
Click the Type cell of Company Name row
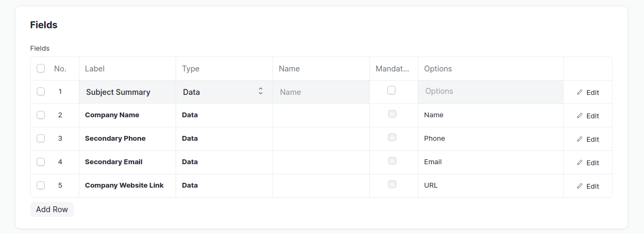[x=224, y=115]
